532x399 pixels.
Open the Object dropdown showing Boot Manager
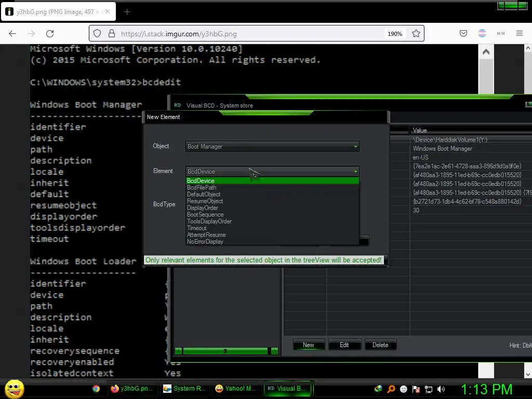[272, 146]
